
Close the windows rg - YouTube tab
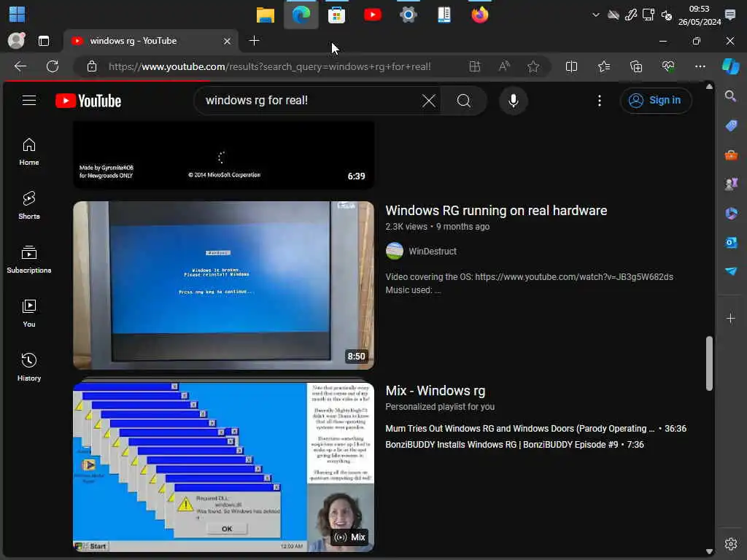(228, 42)
